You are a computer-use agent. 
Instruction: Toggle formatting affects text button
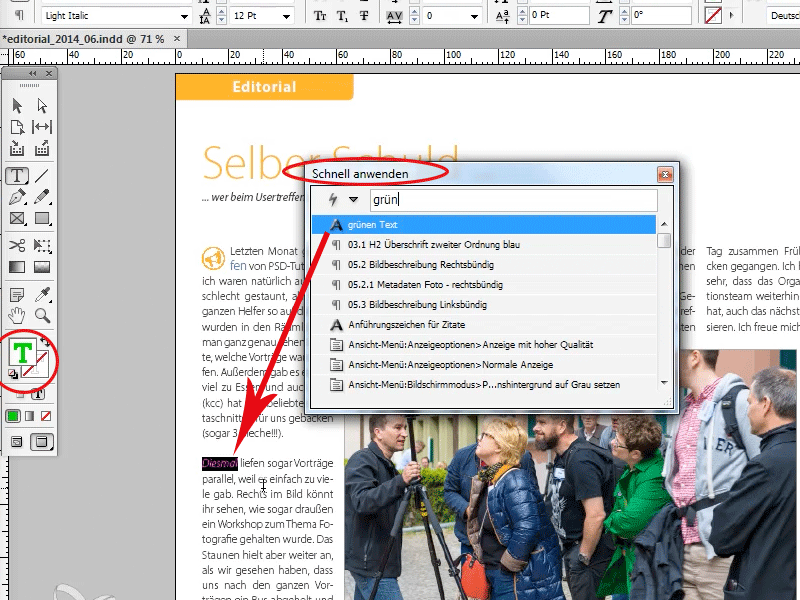click(38, 393)
